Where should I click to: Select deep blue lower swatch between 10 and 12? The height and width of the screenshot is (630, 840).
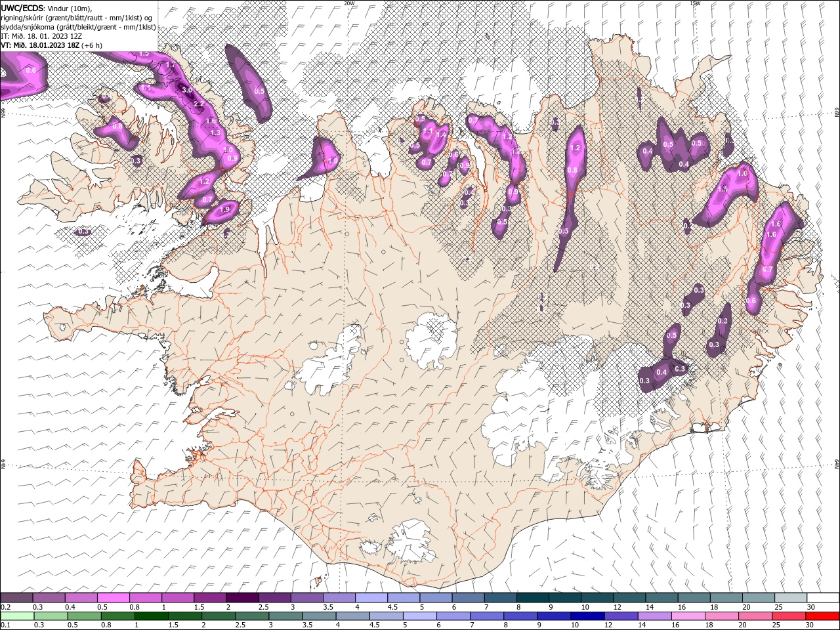(587, 616)
